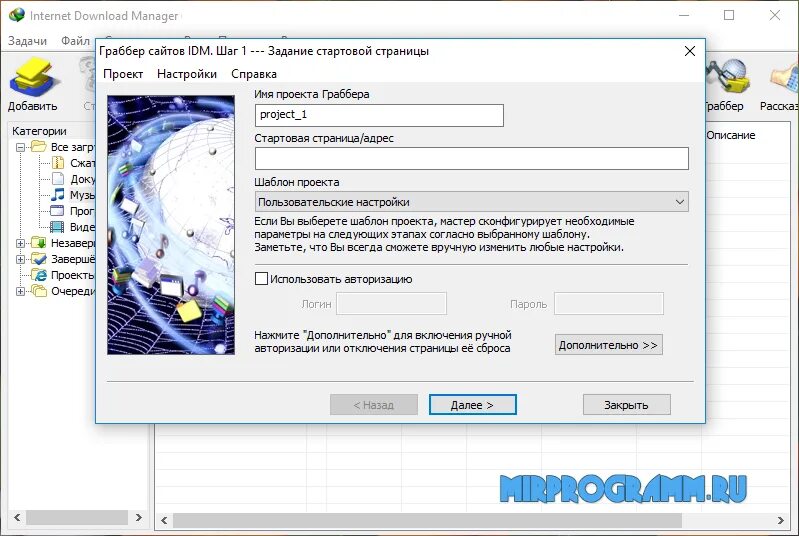Enable the 'Использовать авторизацию' checkbox
The height and width of the screenshot is (536, 799).
tap(261, 279)
